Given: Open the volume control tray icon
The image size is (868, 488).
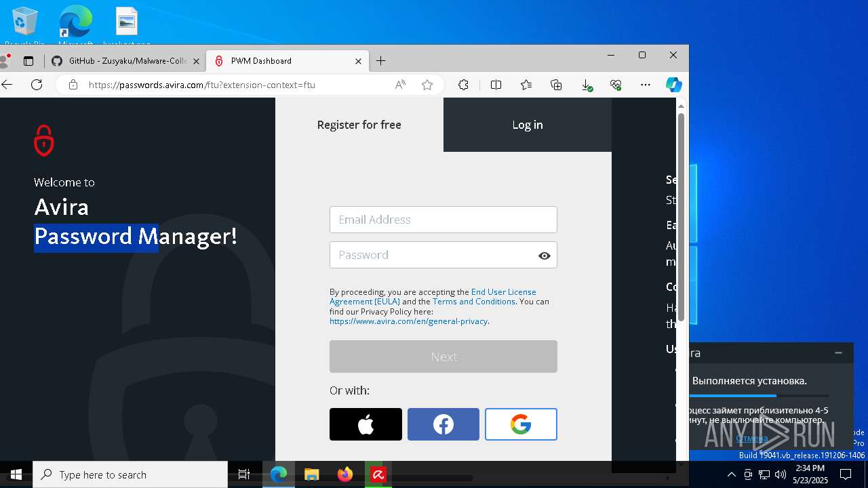Looking at the screenshot, I should point(781,474).
